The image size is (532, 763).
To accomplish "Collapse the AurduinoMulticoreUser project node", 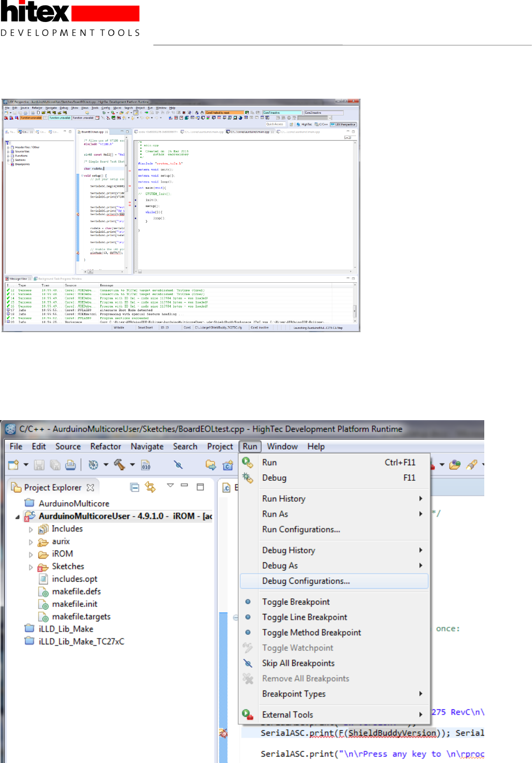I will [x=18, y=517].
